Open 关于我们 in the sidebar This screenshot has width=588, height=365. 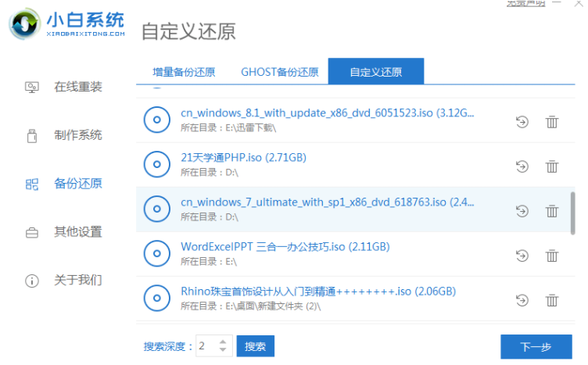(77, 280)
